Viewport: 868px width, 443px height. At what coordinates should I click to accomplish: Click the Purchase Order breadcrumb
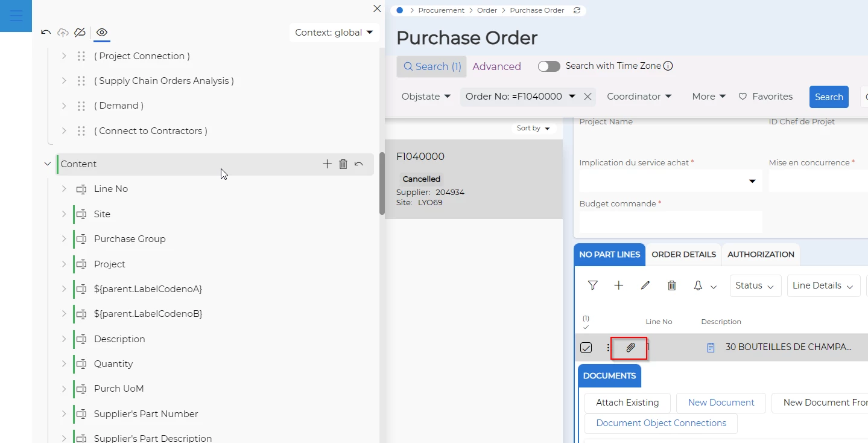[537, 10]
